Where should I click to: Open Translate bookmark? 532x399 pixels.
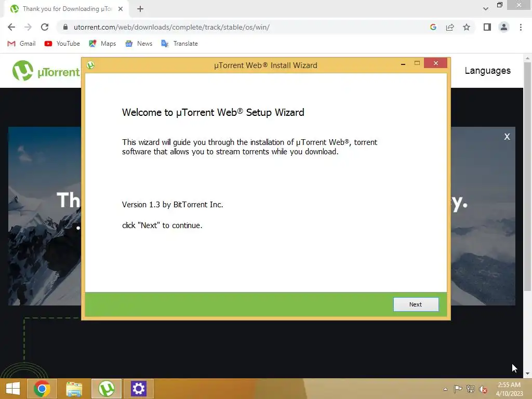click(179, 44)
